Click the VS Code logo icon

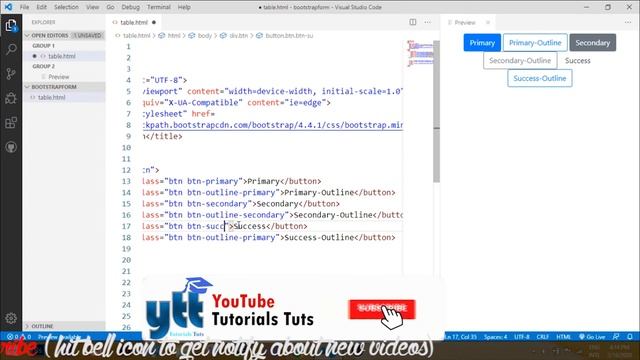pos(8,7)
